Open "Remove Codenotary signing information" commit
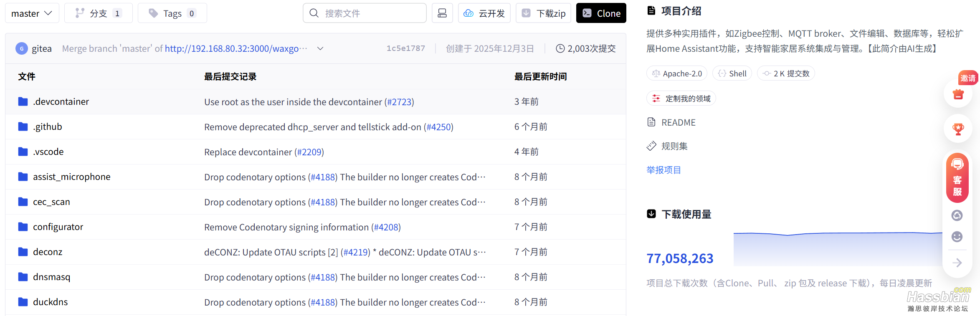Image resolution: width=980 pixels, height=316 pixels. point(286,227)
